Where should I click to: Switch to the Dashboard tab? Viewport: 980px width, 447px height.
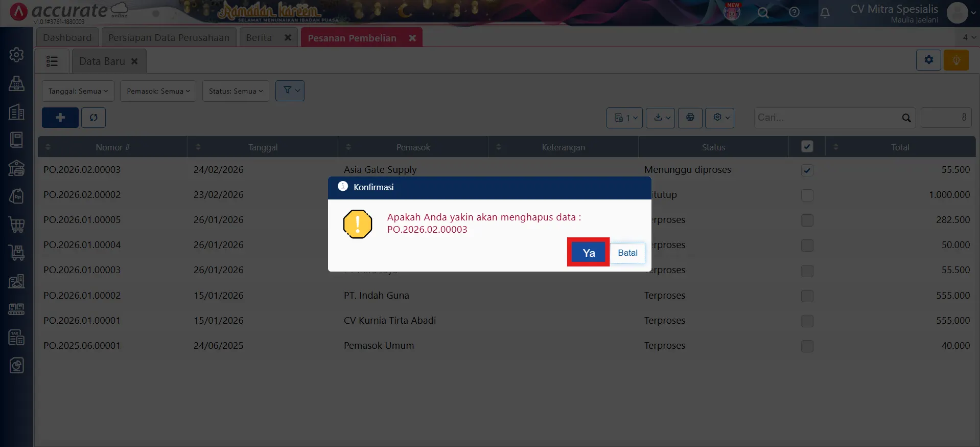click(67, 38)
